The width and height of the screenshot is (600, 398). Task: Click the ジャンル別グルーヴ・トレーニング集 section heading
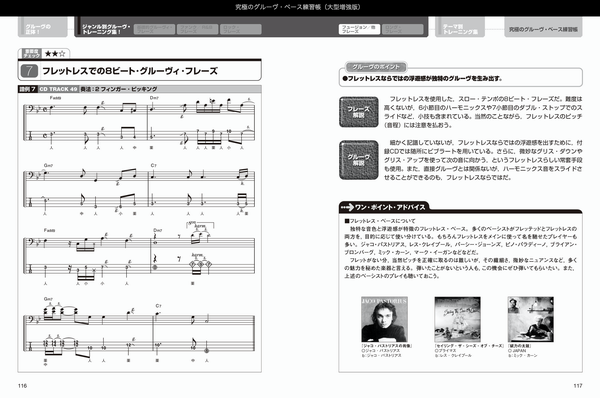point(106,29)
